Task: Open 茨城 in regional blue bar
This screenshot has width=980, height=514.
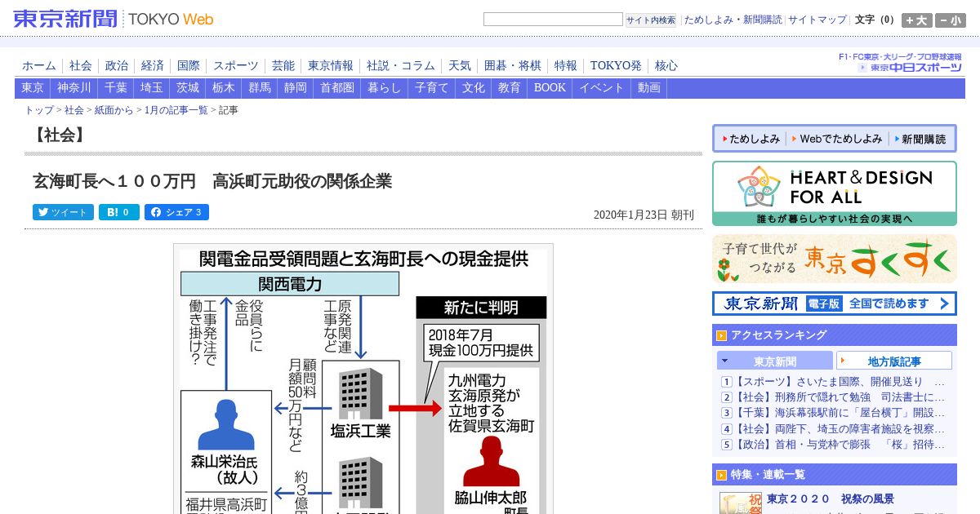Action: (x=188, y=88)
